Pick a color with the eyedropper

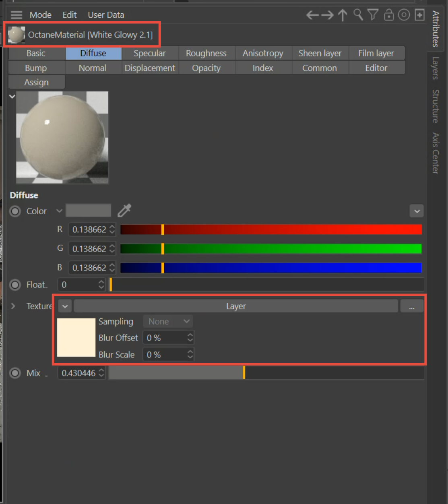tap(124, 210)
